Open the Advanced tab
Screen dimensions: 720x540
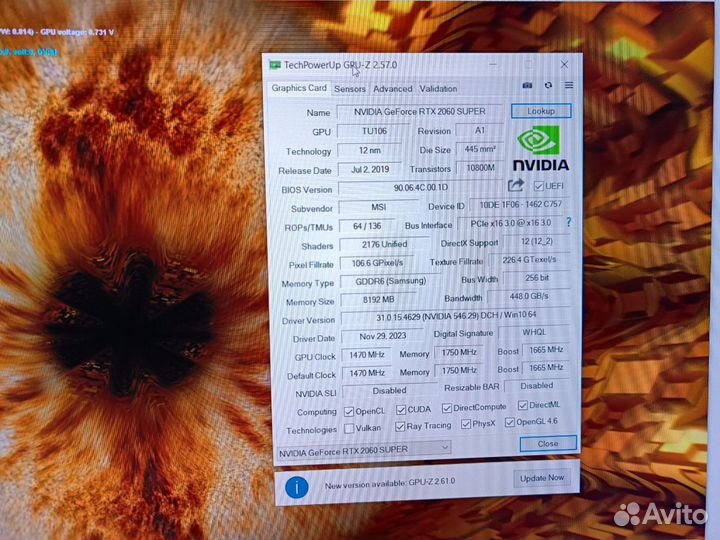(x=393, y=89)
